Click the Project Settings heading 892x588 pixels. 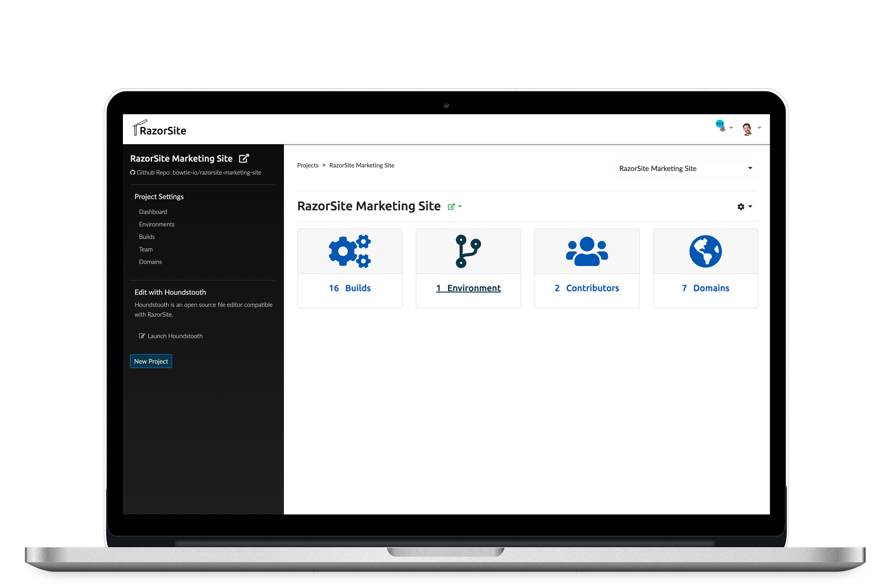pyautogui.click(x=159, y=196)
